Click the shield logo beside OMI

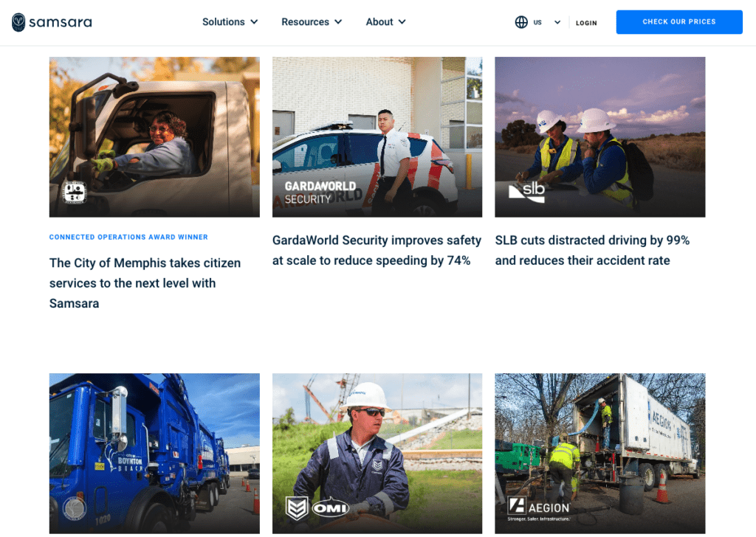(x=297, y=508)
